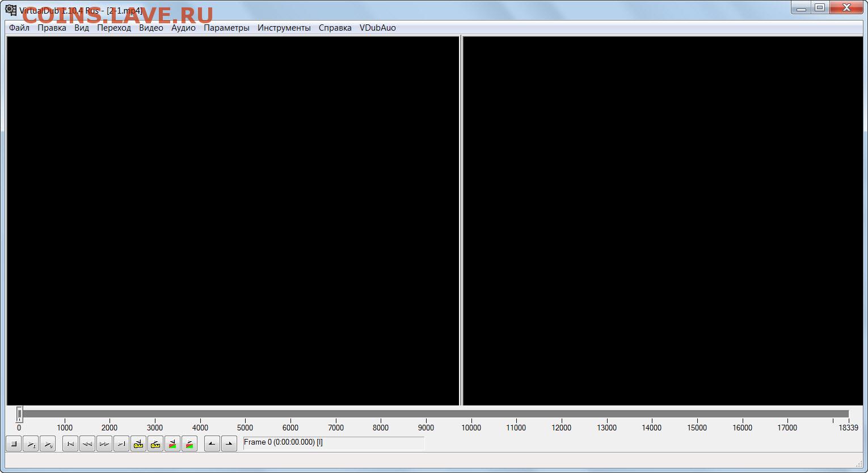Screen dimensions: 868x473
Task: Click the Frame 0 position field
Action: pyautogui.click(x=334, y=443)
